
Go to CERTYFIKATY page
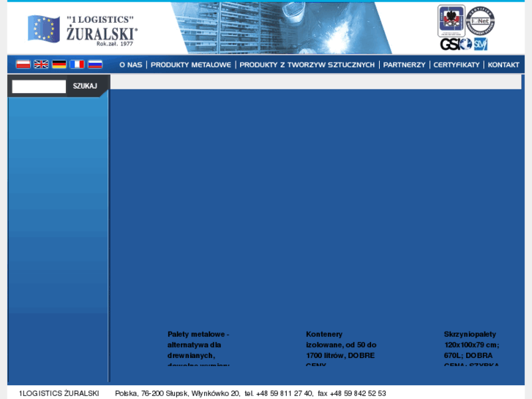[457, 65]
